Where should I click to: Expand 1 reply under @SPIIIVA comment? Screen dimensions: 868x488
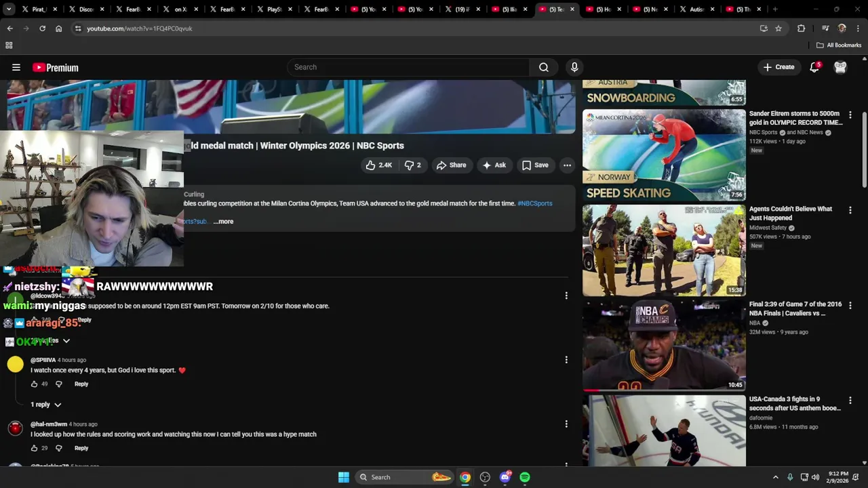click(x=45, y=405)
